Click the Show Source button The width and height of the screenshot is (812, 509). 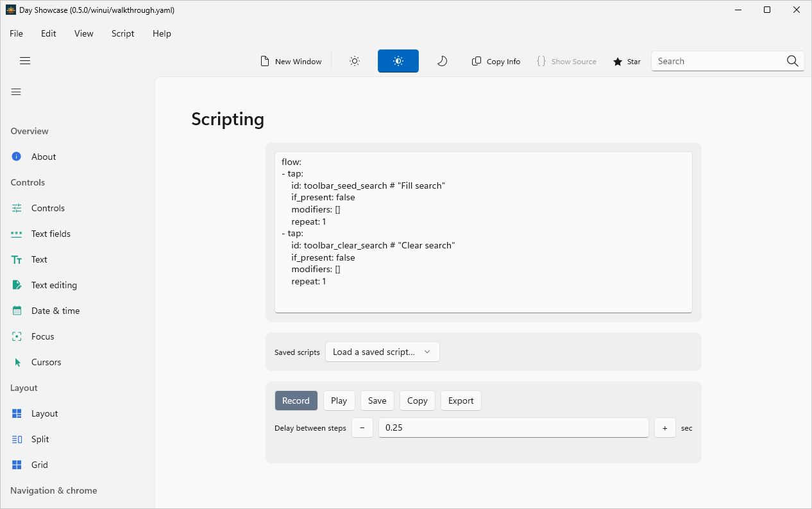click(x=566, y=61)
